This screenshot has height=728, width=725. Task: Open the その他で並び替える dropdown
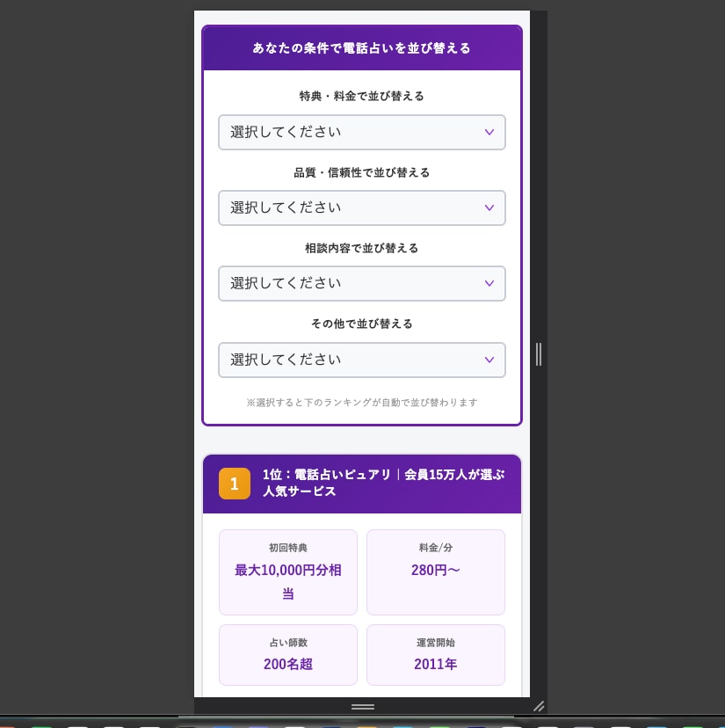click(361, 360)
